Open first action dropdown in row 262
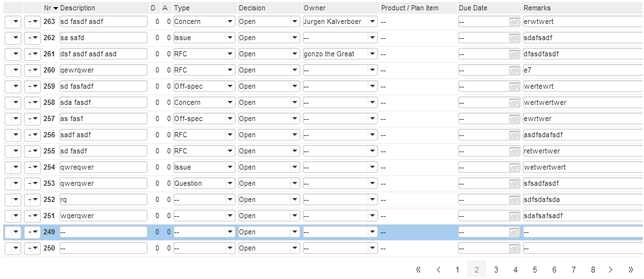The image size is (644, 279). [13, 38]
